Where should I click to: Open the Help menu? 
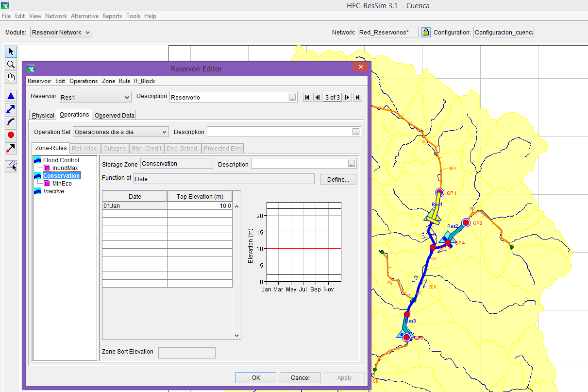150,16
